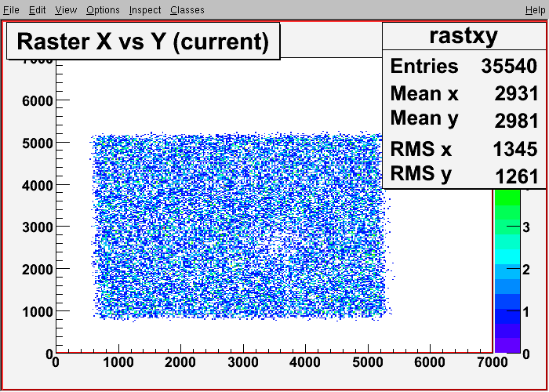Open the Help menu
Screen dimensions: 549x392
click(x=536, y=10)
